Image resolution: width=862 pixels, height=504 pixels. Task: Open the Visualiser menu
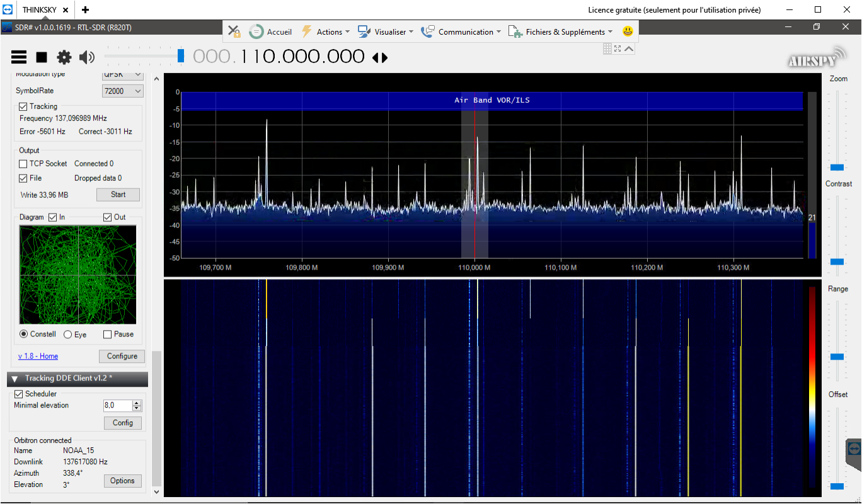pyautogui.click(x=386, y=31)
